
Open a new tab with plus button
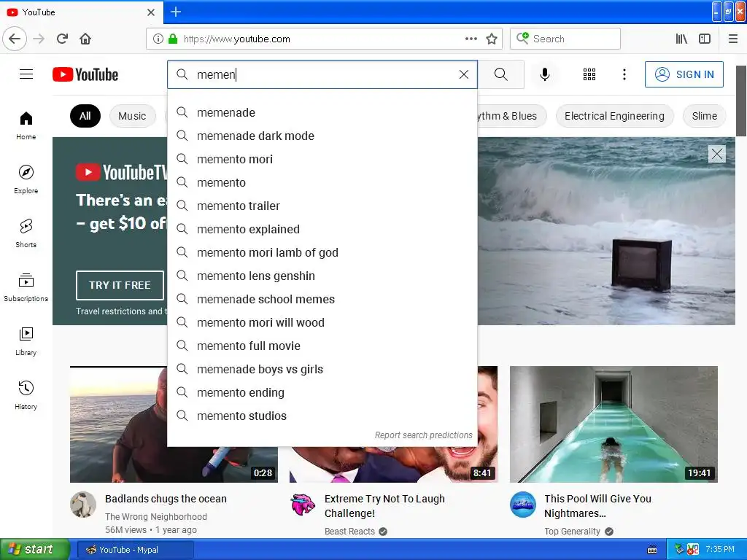176,12
